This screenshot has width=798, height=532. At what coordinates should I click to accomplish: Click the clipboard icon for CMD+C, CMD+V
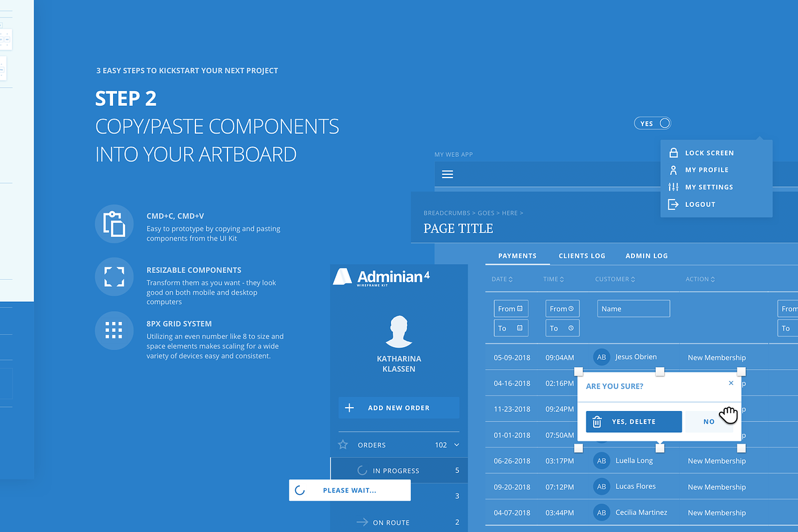[x=114, y=224]
